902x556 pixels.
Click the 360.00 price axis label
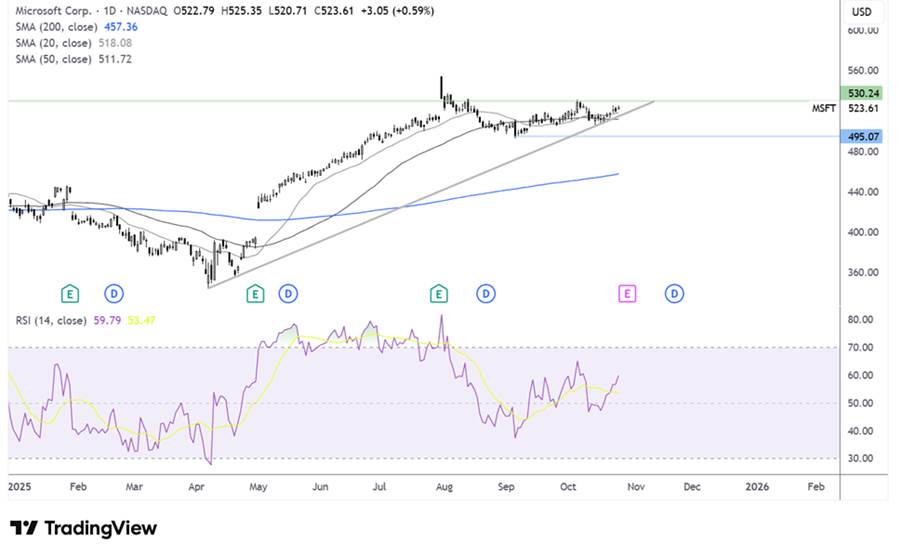pos(863,273)
